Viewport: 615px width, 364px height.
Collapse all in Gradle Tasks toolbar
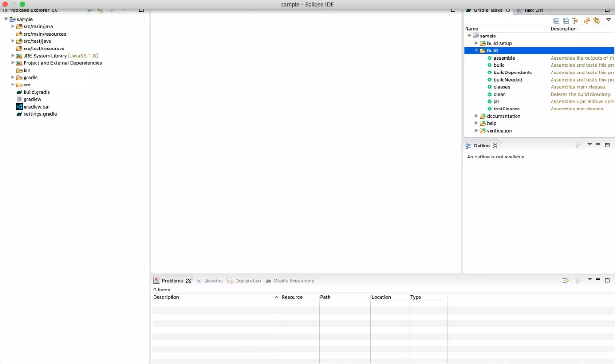[x=566, y=21]
